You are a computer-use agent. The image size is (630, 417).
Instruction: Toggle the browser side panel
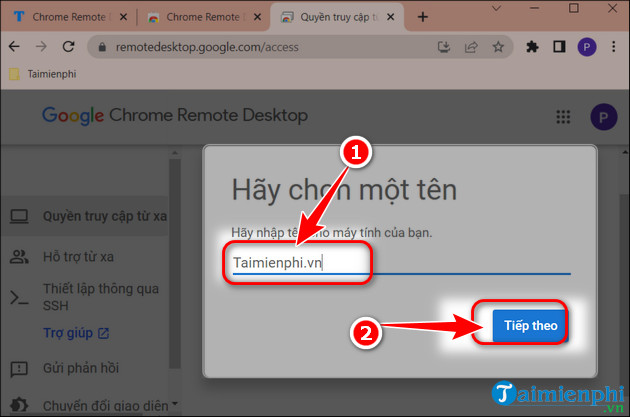(x=559, y=47)
